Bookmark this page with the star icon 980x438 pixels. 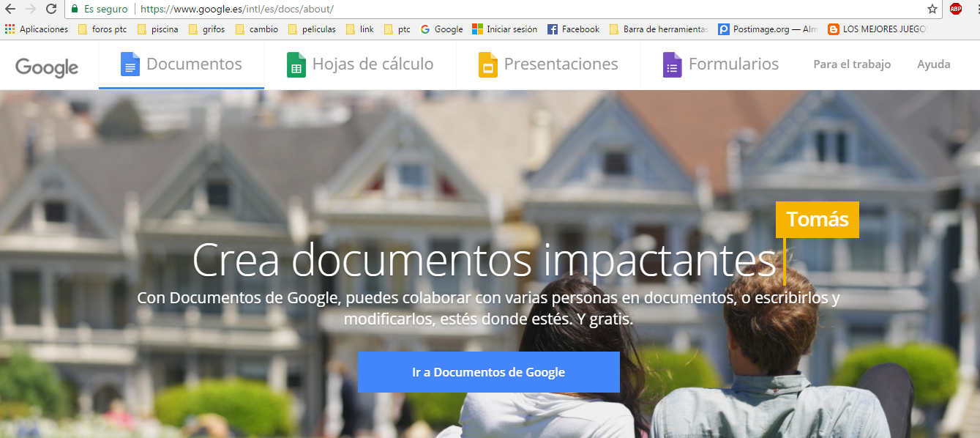pyautogui.click(x=932, y=9)
